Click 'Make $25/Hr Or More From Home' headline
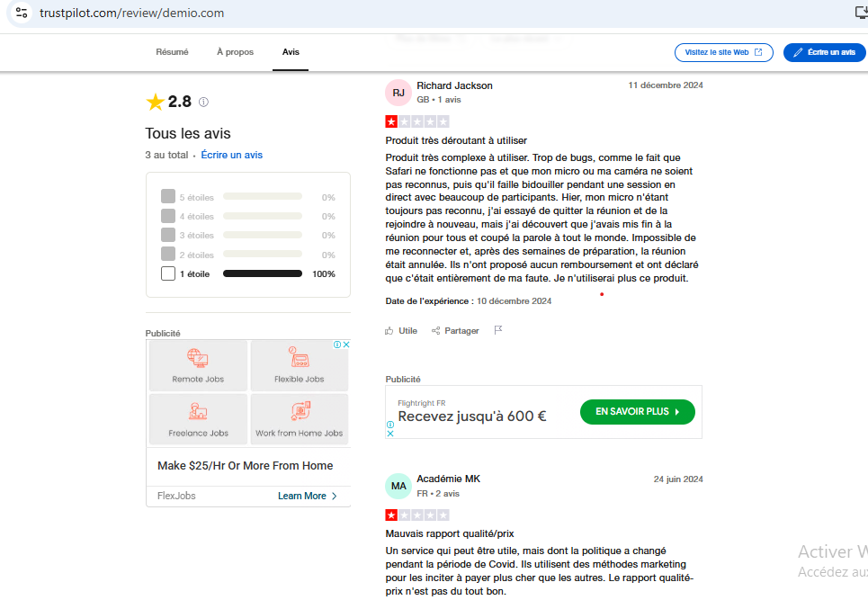Image resolution: width=868 pixels, height=600 pixels. coord(246,465)
